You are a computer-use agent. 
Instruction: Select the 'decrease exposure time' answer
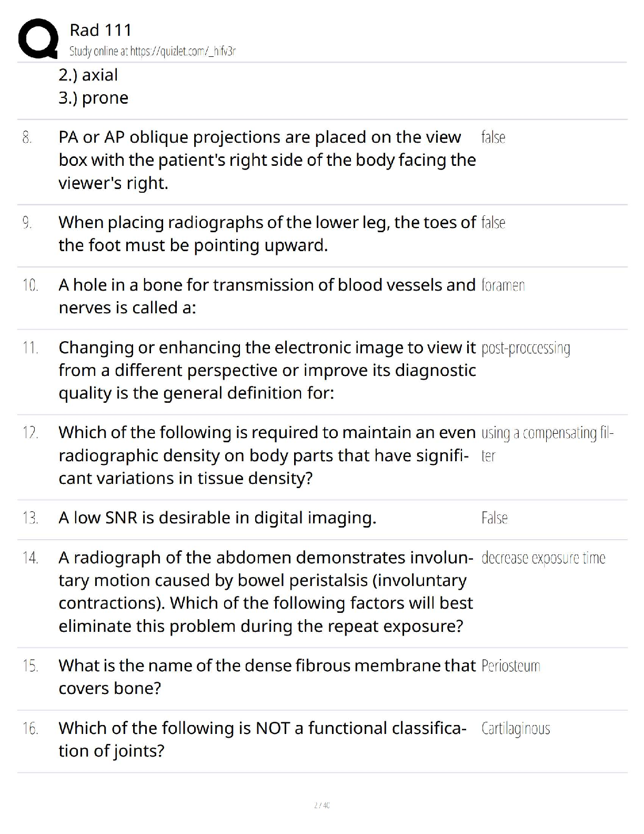pyautogui.click(x=544, y=558)
